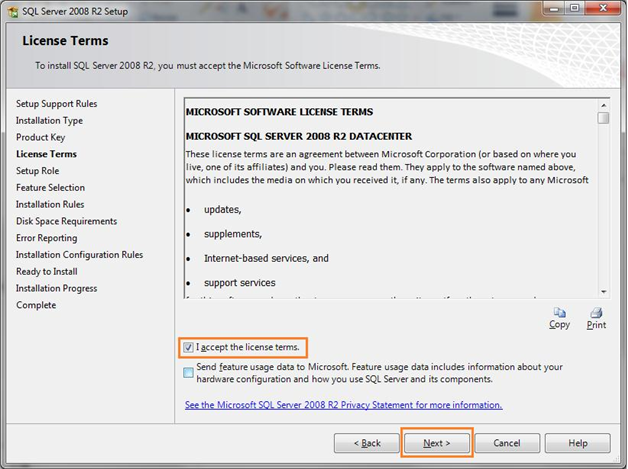Open the SQL Server 2008 R2 Privacy Statement link
Screen dimensions: 628x469
tap(344, 405)
